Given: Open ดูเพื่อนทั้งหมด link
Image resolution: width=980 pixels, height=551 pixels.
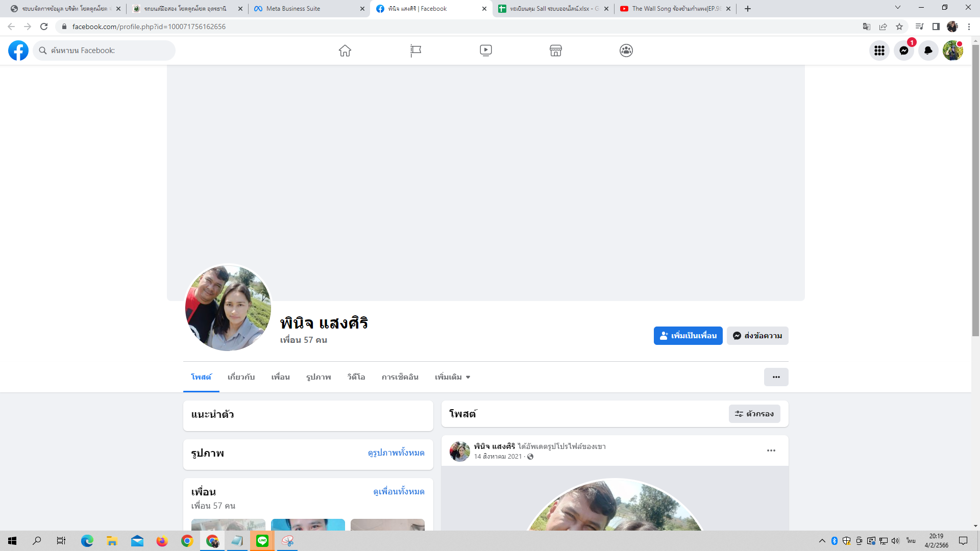Looking at the screenshot, I should click(399, 492).
